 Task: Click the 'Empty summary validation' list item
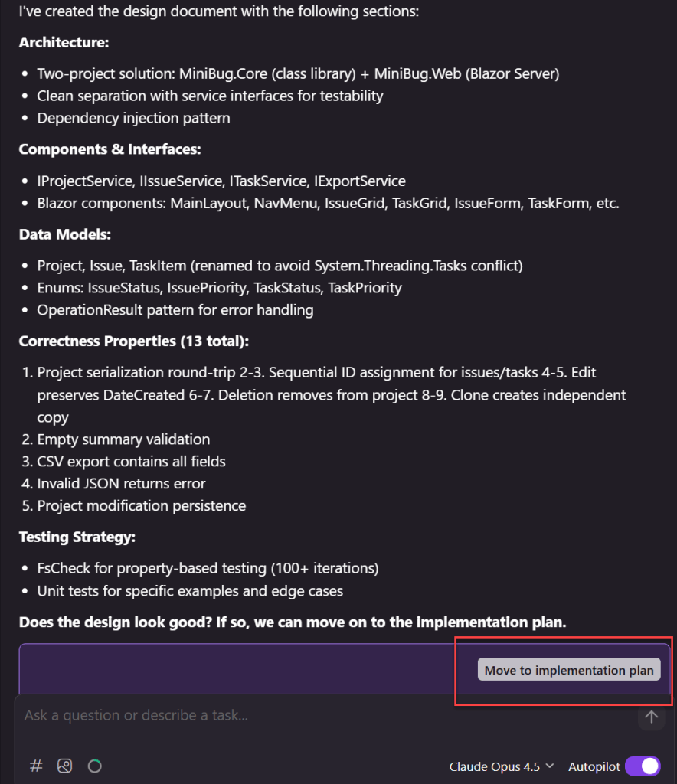point(123,439)
